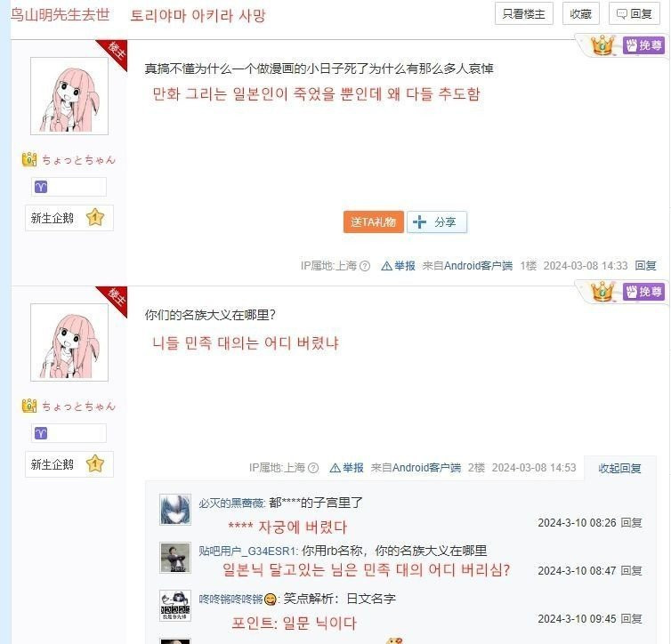Click the member crown icon beside first username
This screenshot has height=644, width=671.
[x=29, y=159]
